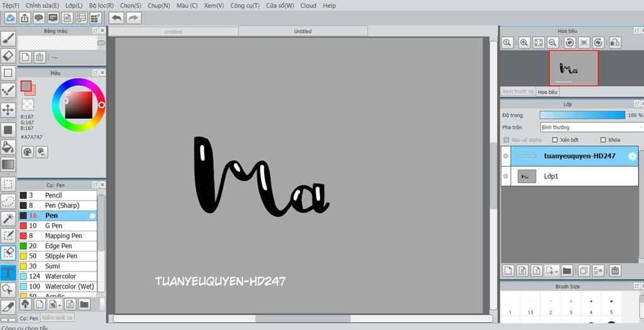Click the background color swatch

33,92
